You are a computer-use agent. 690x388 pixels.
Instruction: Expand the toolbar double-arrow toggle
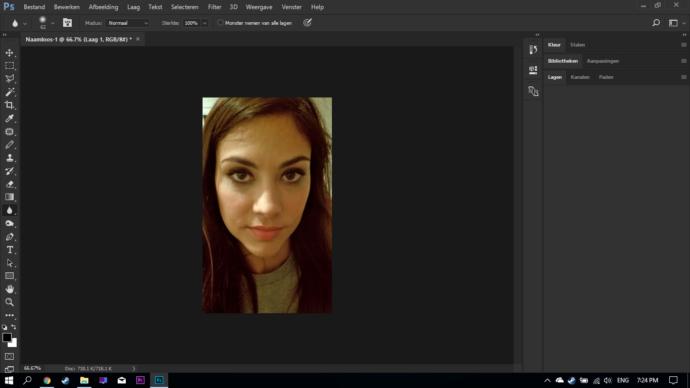click(5, 35)
